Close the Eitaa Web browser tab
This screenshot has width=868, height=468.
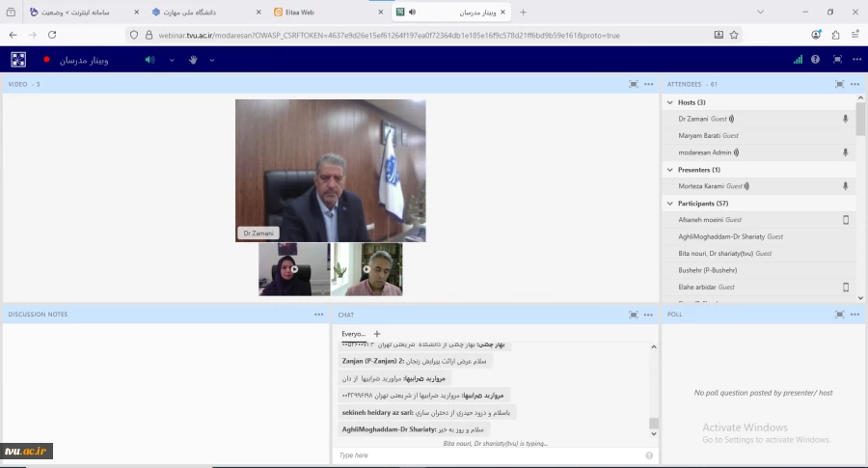pyautogui.click(x=380, y=12)
